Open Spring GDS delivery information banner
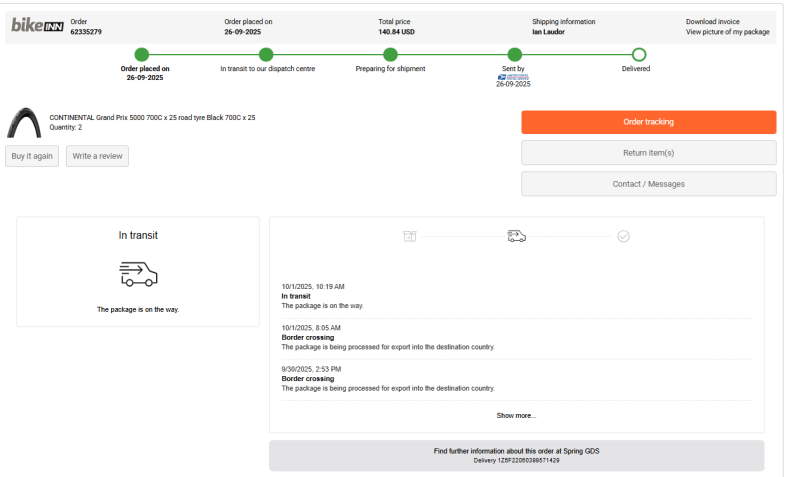The image size is (800, 477). pyautogui.click(x=516, y=455)
